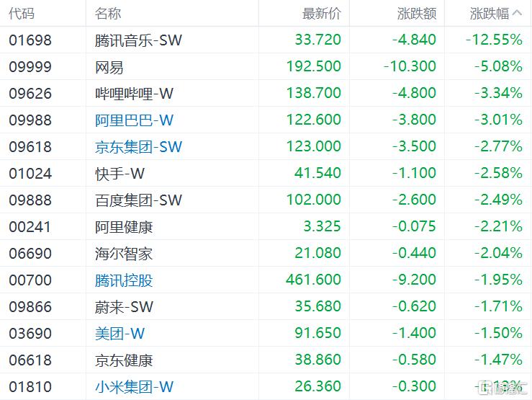Open the 阿里巴巴-W stock link
532x400 pixels.
point(135,120)
